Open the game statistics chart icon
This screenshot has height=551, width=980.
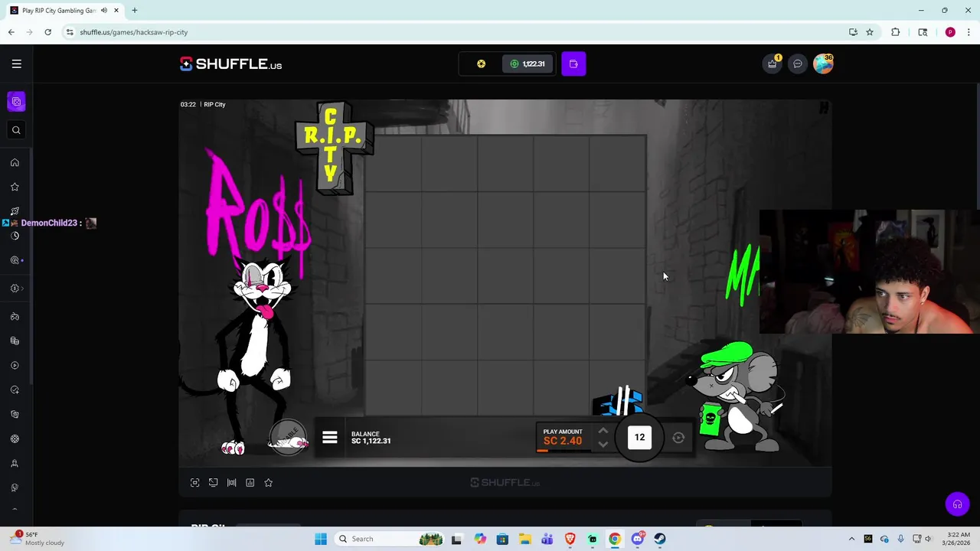pyautogui.click(x=250, y=483)
